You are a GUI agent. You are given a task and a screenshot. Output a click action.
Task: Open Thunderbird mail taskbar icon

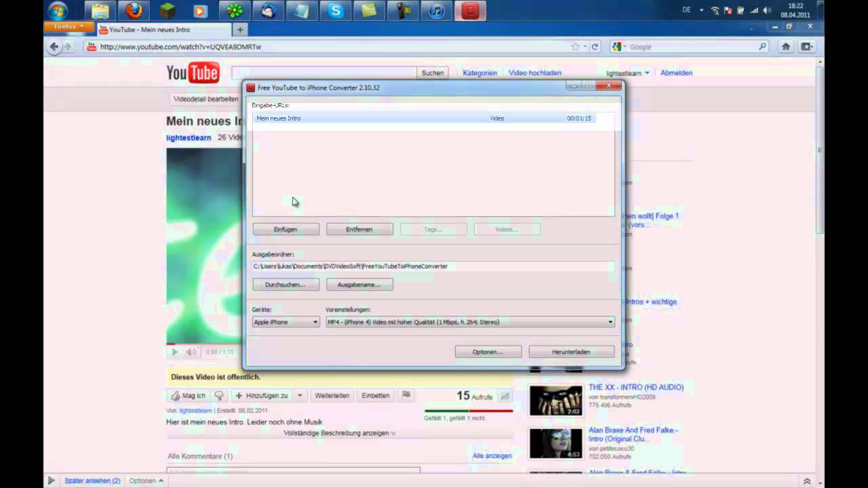[x=269, y=11]
